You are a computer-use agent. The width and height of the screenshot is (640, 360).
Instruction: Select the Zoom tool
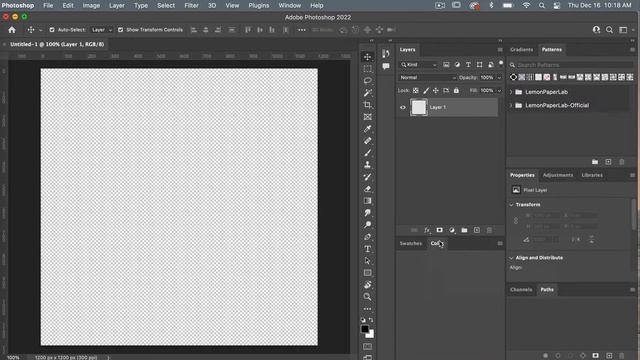[x=367, y=297]
